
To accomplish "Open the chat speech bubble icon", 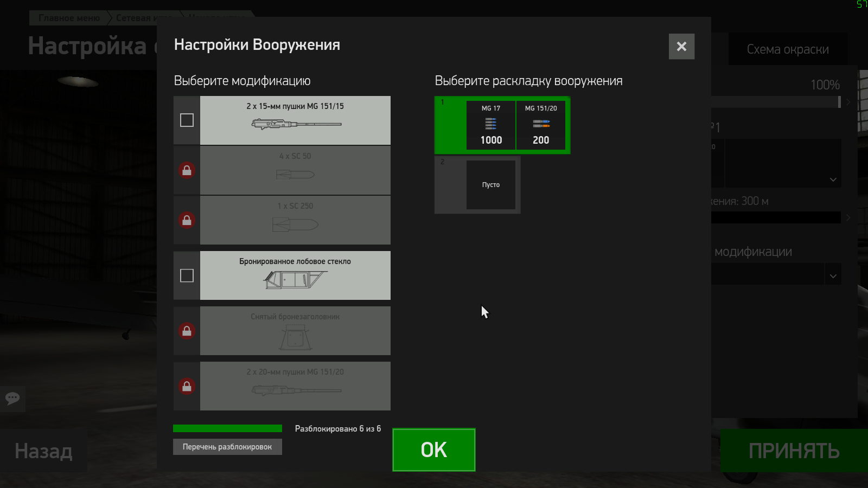I will pyautogui.click(x=12, y=399).
